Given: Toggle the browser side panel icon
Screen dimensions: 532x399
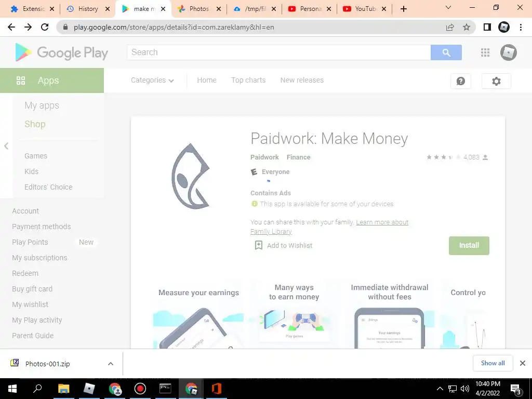Looking at the screenshot, I should (x=487, y=27).
